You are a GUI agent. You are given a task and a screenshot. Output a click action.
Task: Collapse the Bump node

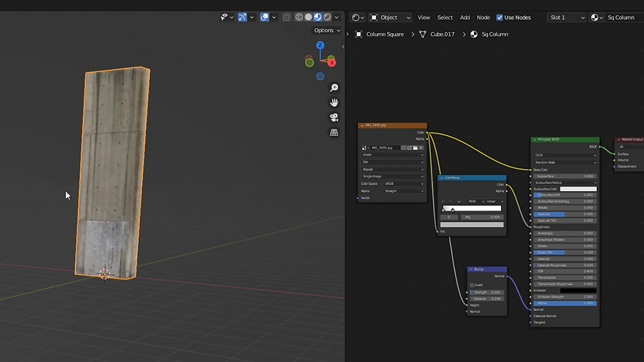coord(471,269)
